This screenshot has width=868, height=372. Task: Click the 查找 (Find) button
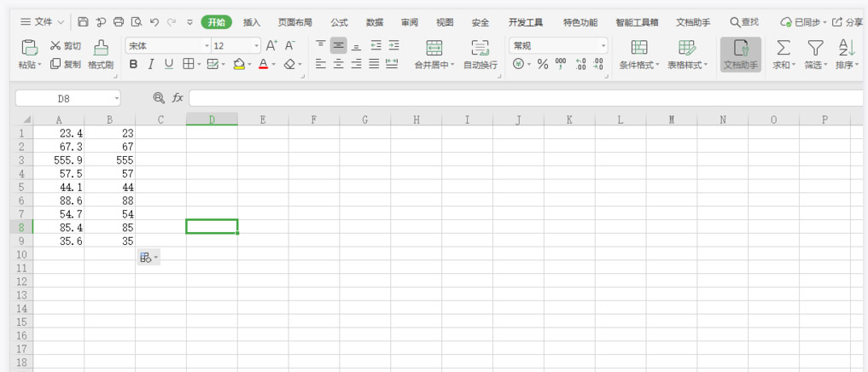(743, 22)
